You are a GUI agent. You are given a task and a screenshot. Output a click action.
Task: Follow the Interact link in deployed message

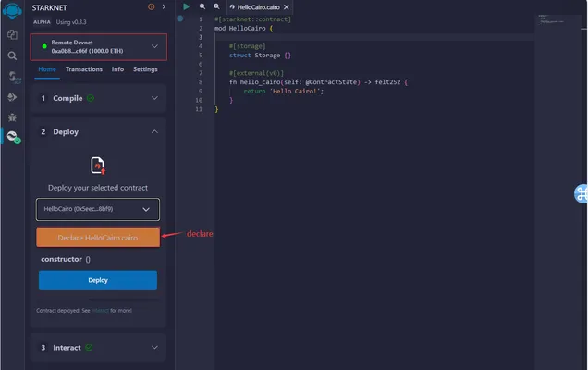(x=100, y=311)
